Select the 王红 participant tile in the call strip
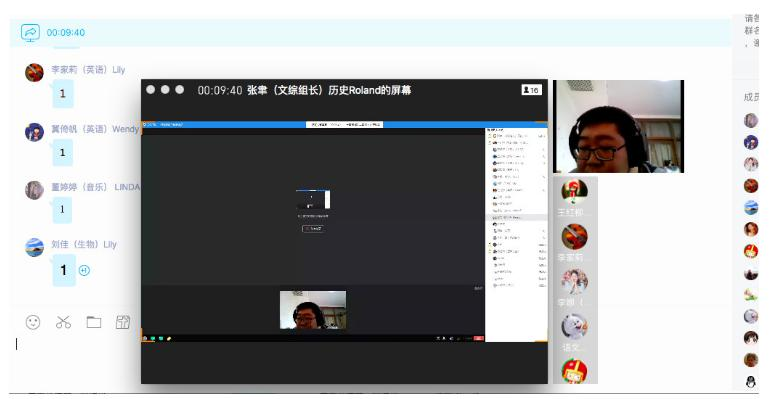Image resolution: width=770 pixels, height=399 pixels. (575, 197)
